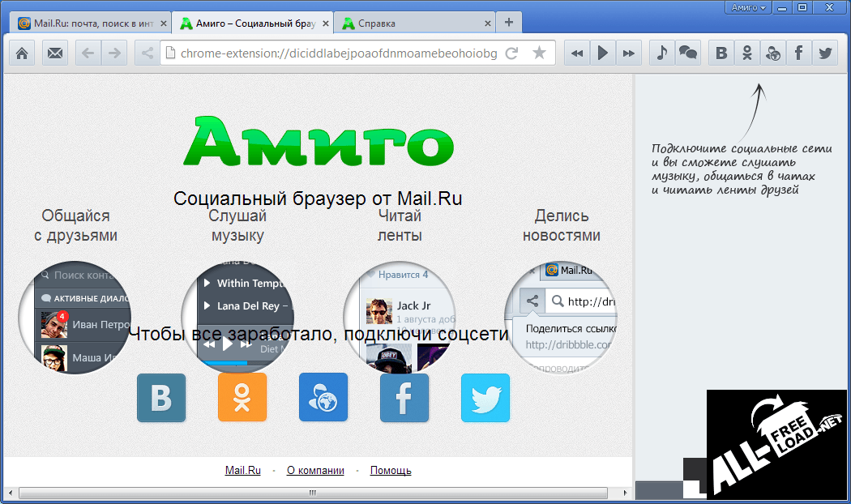Screen dimensions: 851x504
Task: Click the О компании link
Action: [x=315, y=471]
